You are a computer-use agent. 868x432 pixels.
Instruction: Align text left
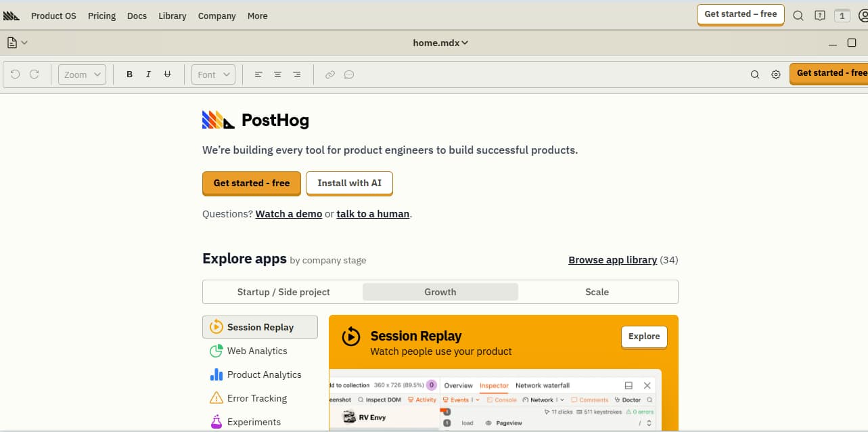coord(258,74)
